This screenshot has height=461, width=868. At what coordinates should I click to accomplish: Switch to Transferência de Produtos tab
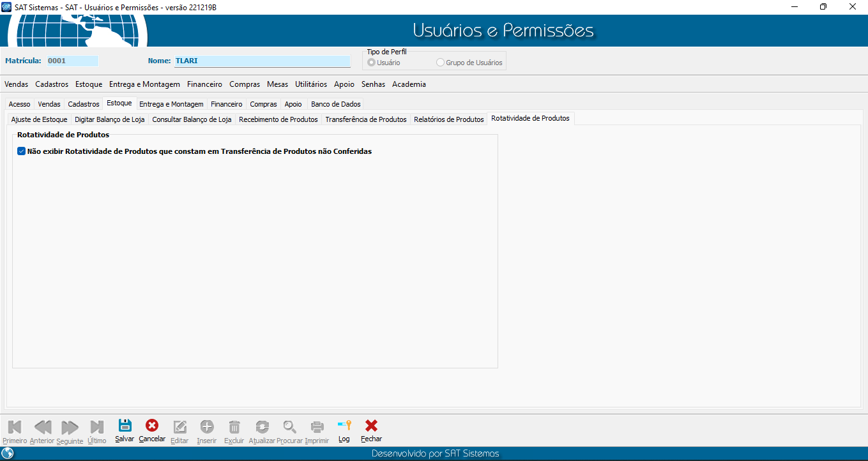pyautogui.click(x=365, y=119)
